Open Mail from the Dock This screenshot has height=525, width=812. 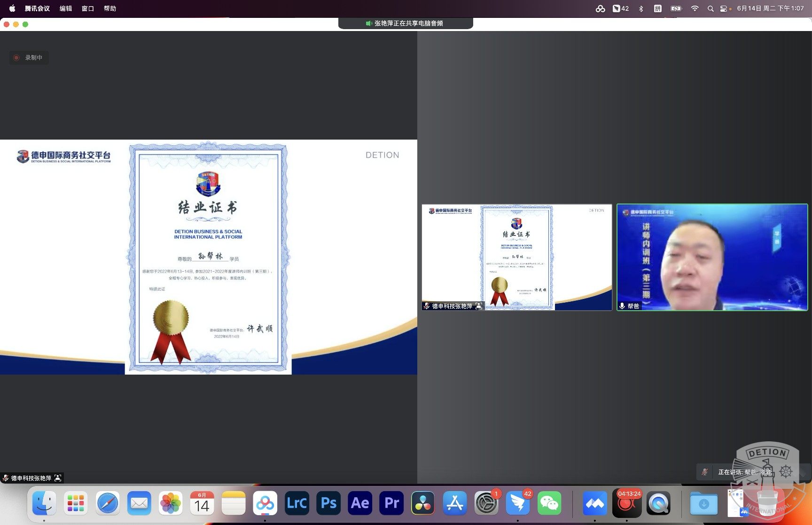139,503
